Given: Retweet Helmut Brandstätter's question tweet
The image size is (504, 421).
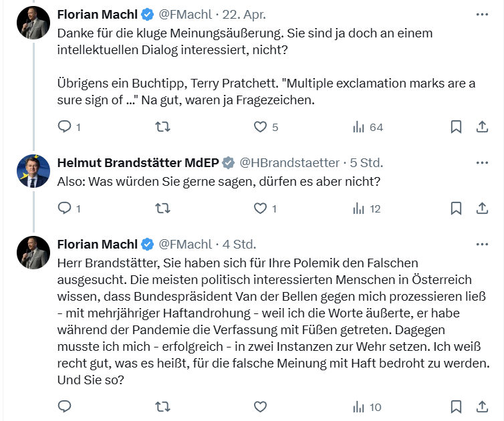Looking at the screenshot, I should 162,208.
